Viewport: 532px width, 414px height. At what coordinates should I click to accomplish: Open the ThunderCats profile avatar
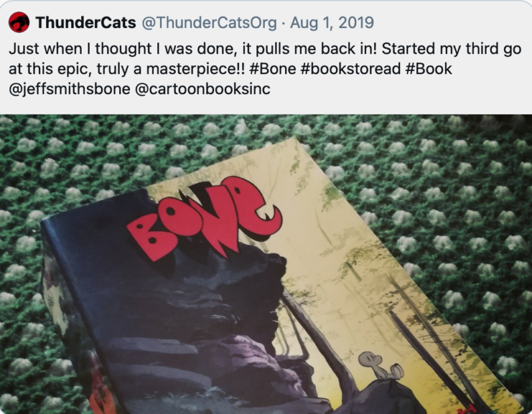[x=19, y=22]
